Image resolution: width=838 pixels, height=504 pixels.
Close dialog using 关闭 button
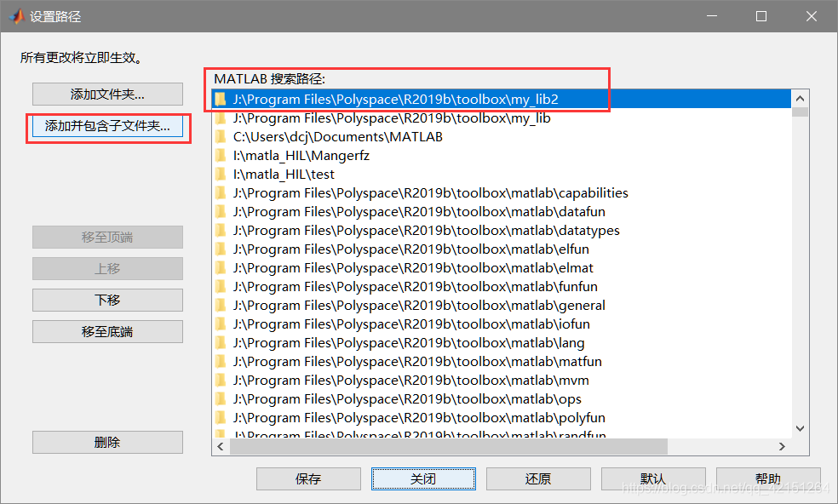pos(423,478)
